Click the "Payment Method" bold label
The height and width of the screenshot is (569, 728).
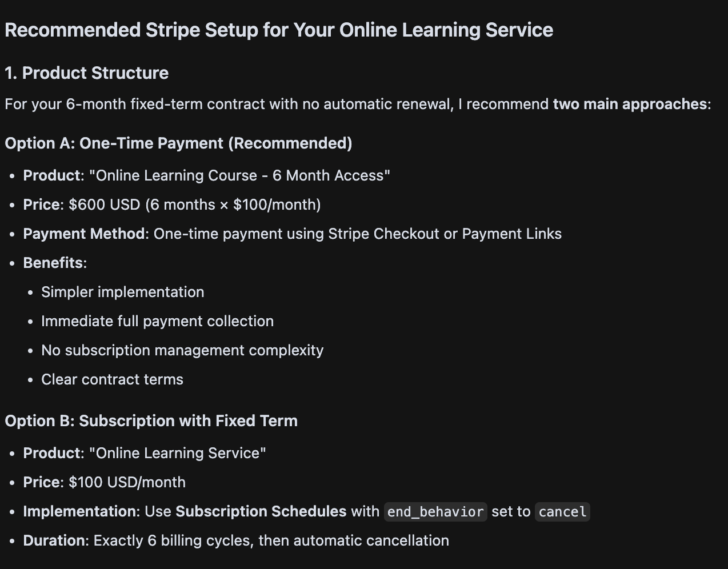[83, 234]
